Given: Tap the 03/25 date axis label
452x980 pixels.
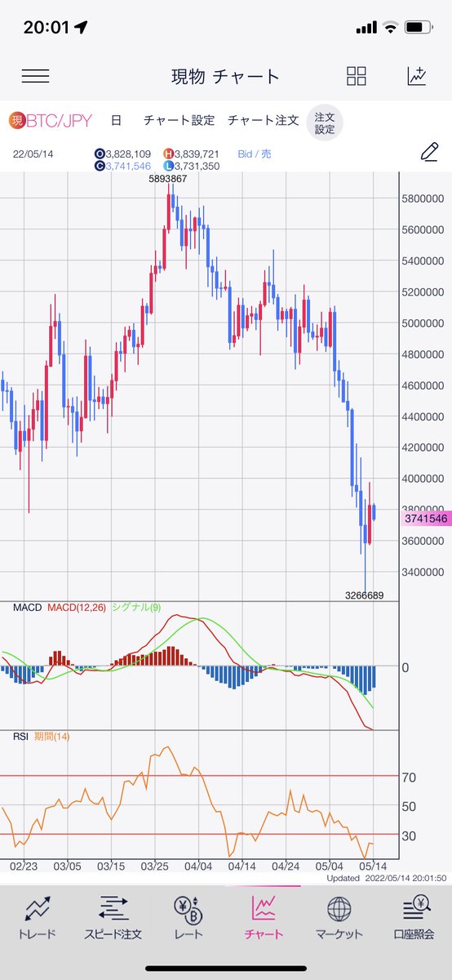Looking at the screenshot, I should coord(155,866).
